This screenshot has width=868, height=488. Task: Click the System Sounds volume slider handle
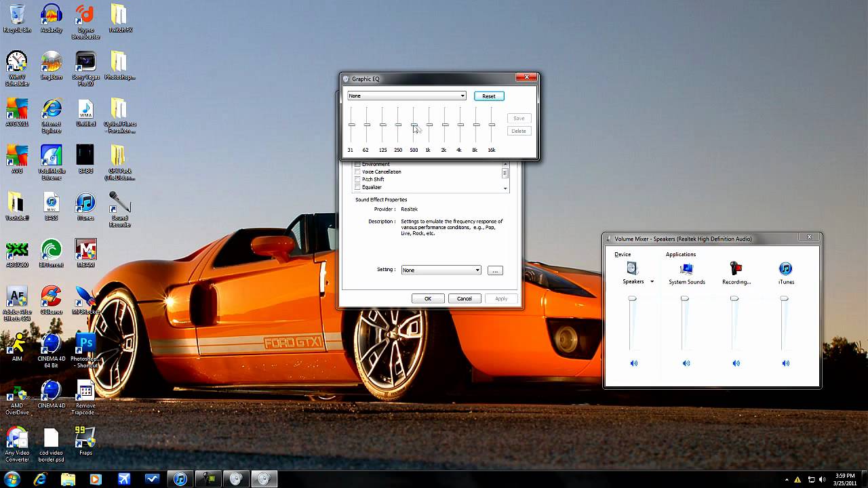(x=685, y=298)
